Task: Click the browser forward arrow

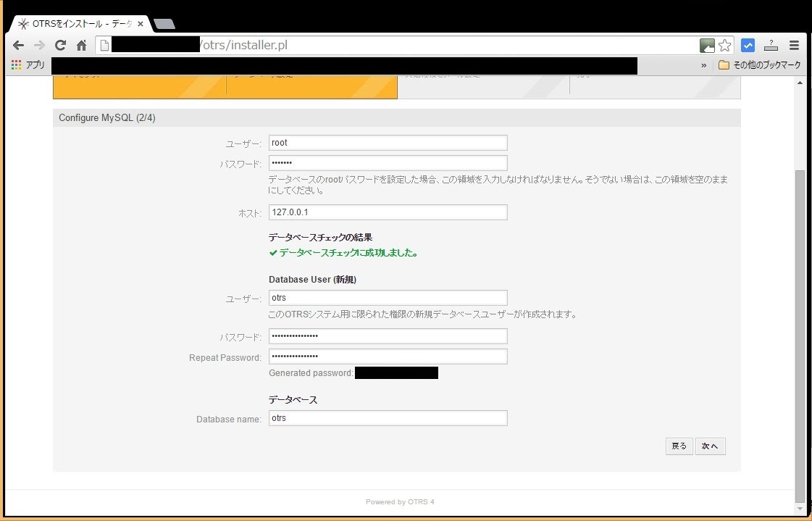Action: (x=39, y=46)
